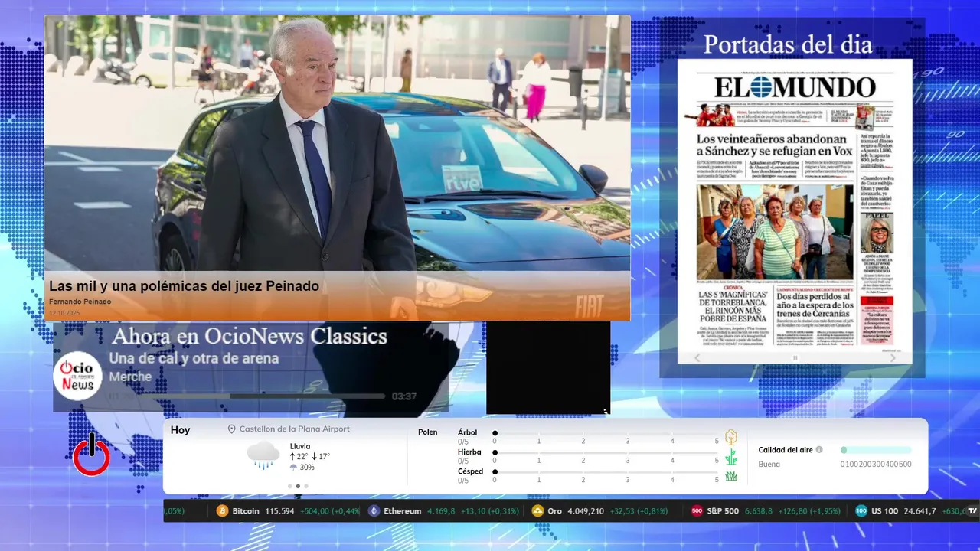Screen dimensions: 980x551
Task: Click the tree pollen icon
Action: 731,437
